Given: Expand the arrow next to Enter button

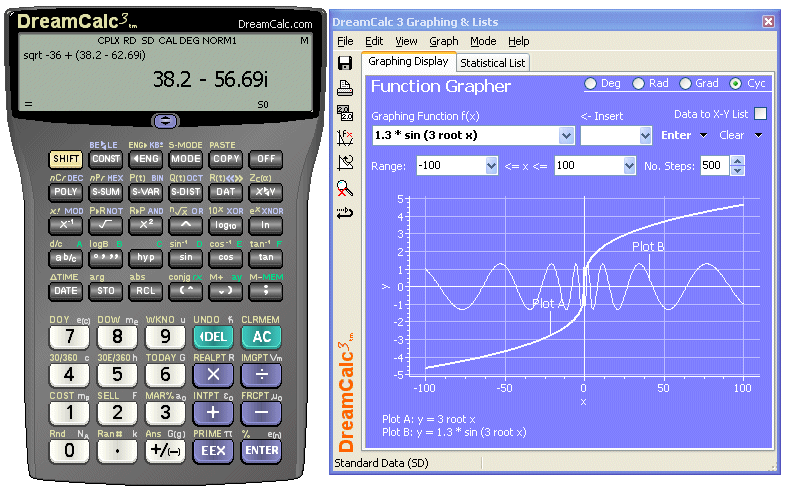Looking at the screenshot, I should 703,135.
